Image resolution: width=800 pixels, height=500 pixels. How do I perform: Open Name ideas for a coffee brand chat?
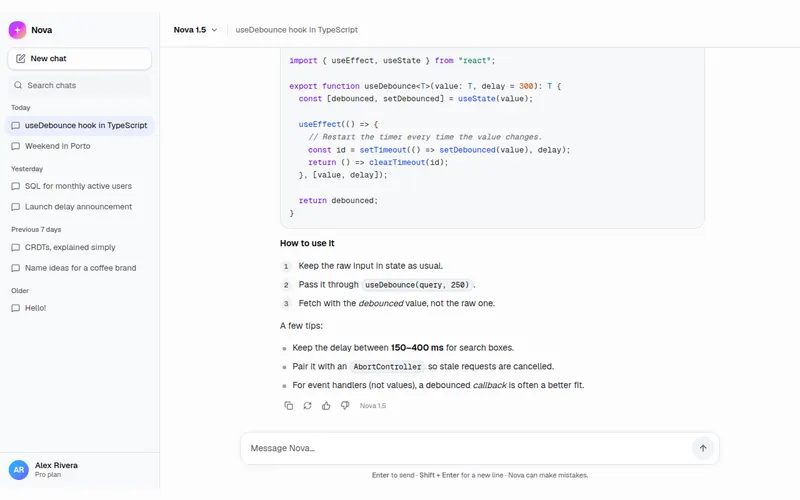[80, 268]
